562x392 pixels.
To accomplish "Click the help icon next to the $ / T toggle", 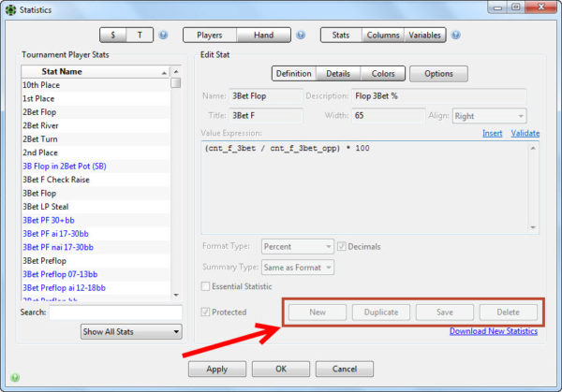I will click(163, 36).
